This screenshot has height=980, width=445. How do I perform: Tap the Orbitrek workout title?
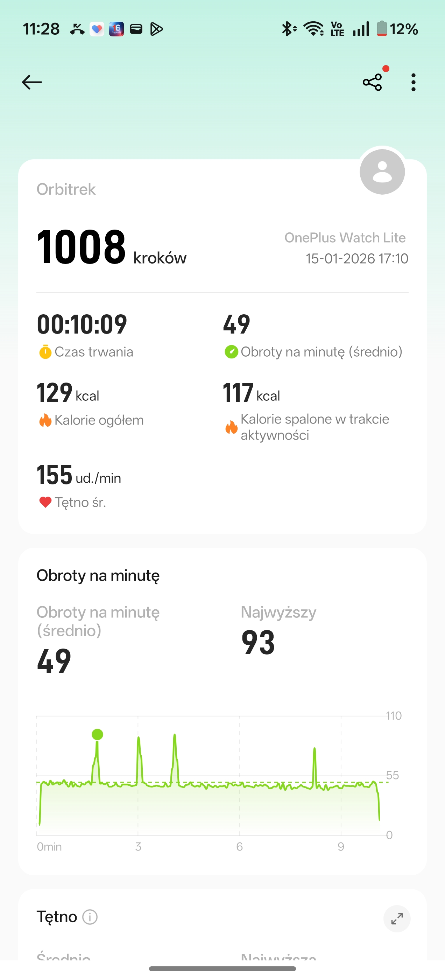(x=66, y=189)
